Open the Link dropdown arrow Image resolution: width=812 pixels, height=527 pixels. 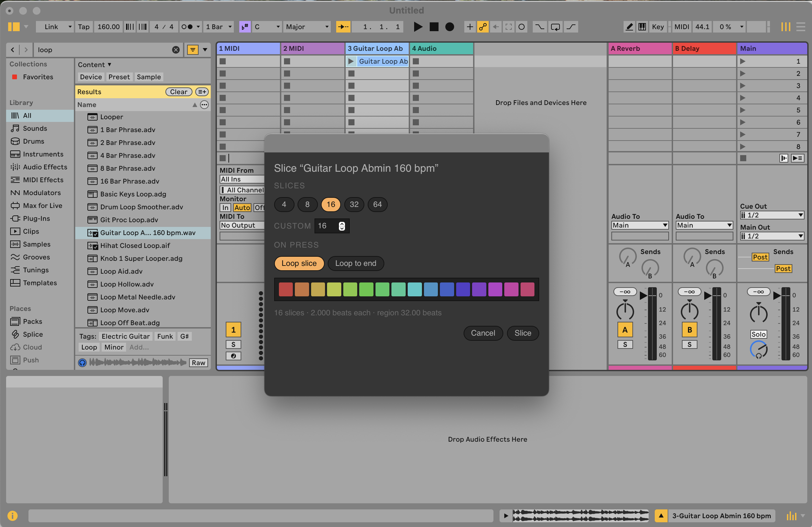[70, 27]
